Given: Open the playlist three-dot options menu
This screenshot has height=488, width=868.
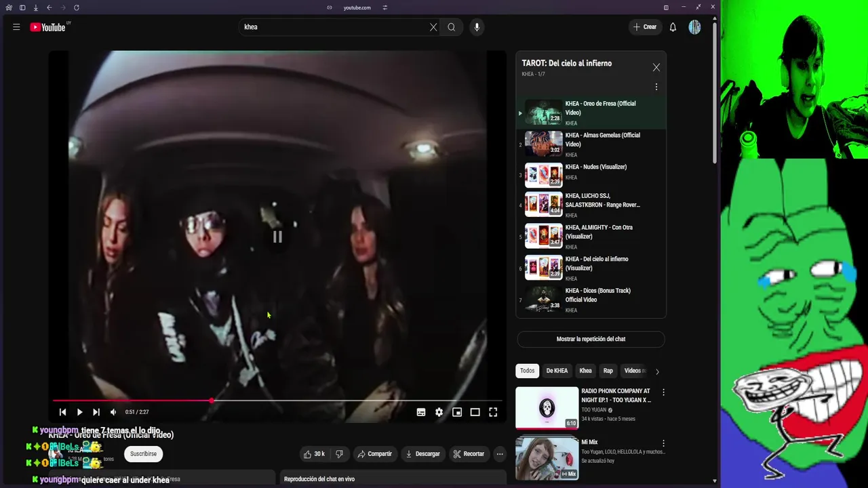Looking at the screenshot, I should (x=656, y=87).
